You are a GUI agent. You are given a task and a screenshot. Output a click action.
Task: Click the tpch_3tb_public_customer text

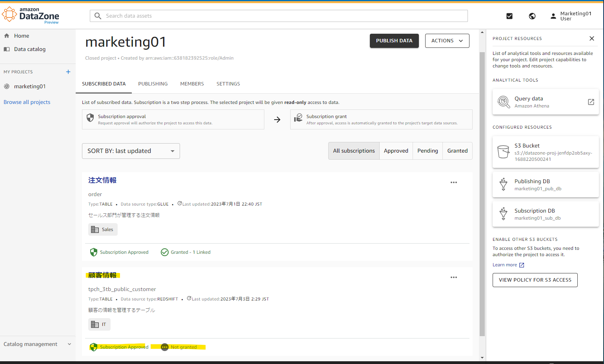[x=122, y=289]
